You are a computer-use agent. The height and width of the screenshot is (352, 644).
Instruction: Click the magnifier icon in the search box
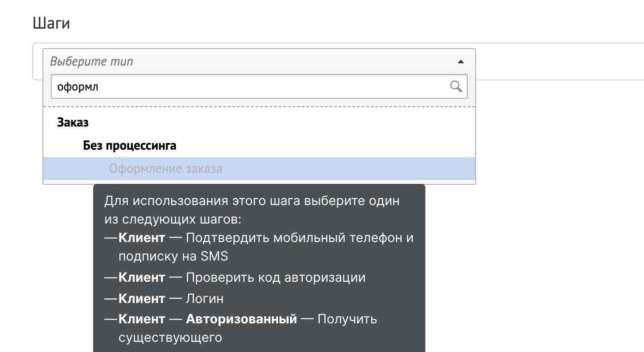[456, 86]
